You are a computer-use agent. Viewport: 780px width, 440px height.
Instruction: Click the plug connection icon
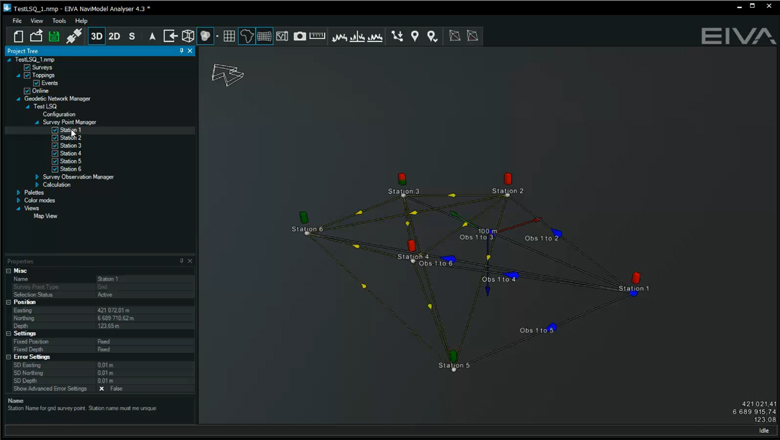[74, 36]
